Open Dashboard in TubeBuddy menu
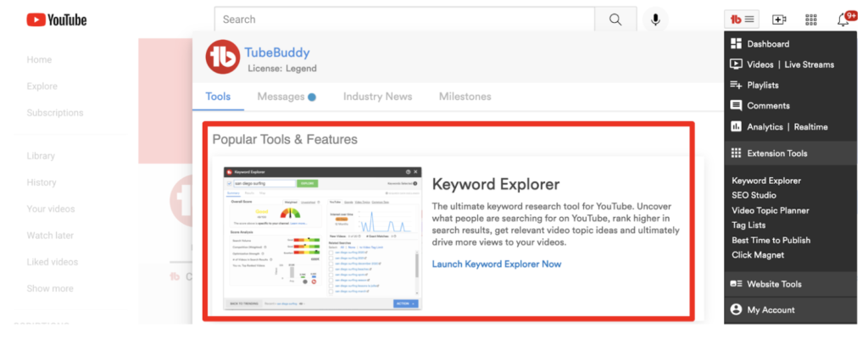 point(768,44)
